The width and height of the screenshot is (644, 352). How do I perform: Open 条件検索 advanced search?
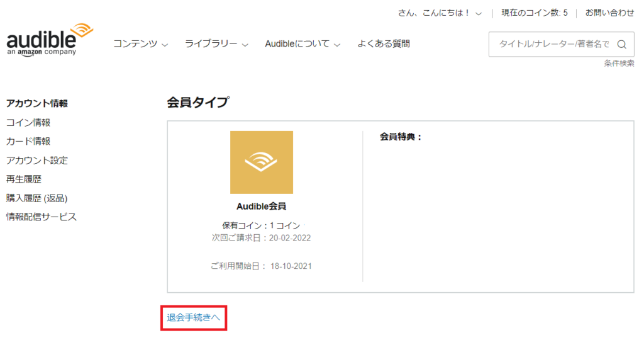tap(619, 63)
